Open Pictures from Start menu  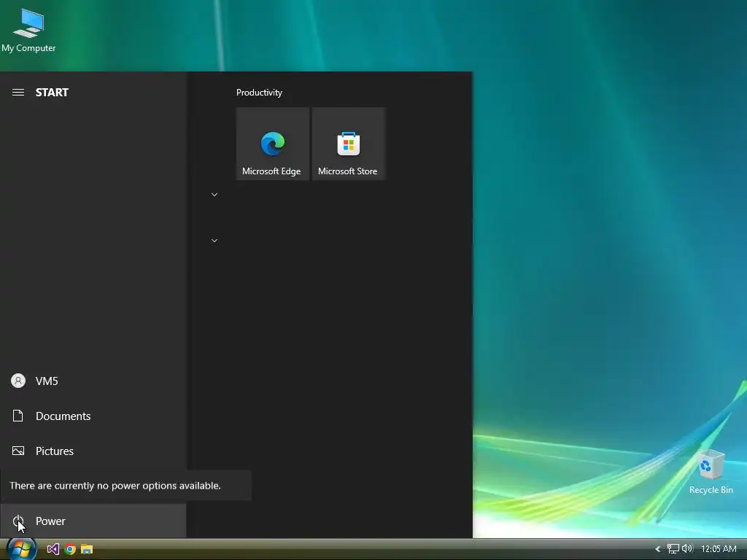[x=93, y=451]
